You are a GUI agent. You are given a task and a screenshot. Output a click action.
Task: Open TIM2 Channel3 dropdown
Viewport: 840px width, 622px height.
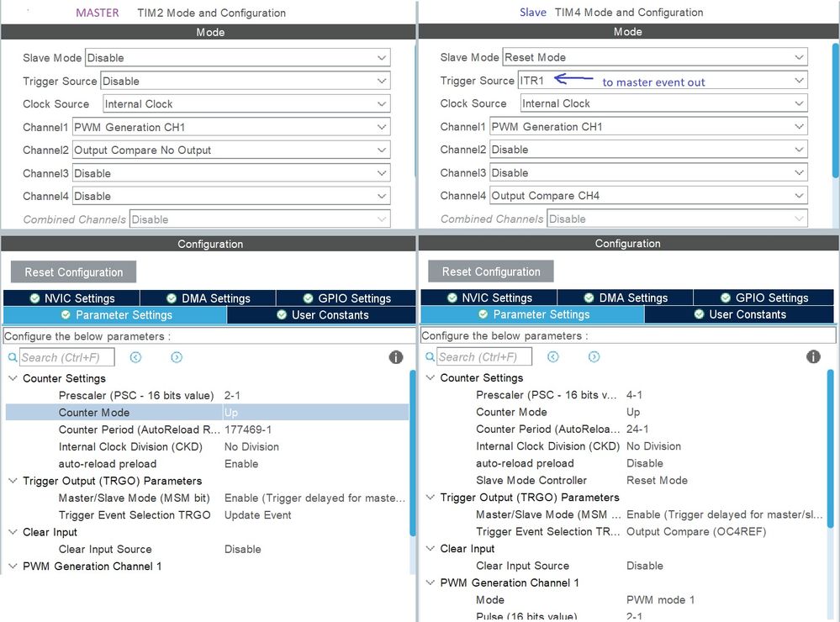[x=231, y=173]
